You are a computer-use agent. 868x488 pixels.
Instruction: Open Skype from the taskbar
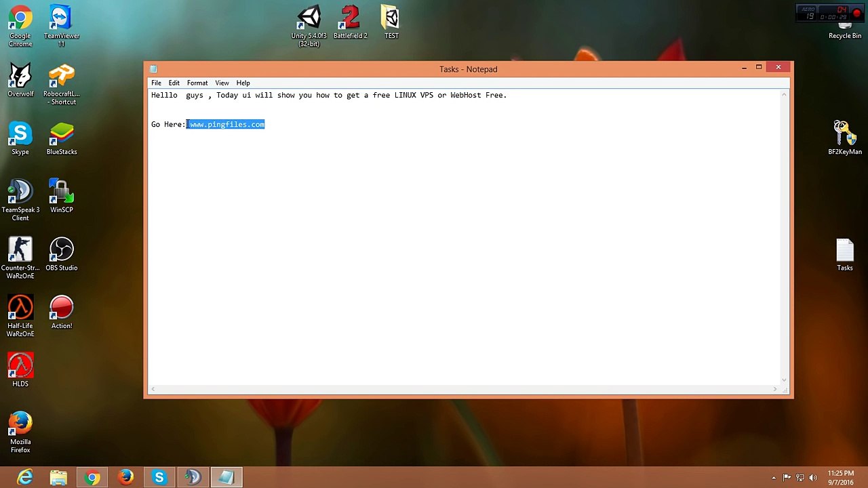click(x=159, y=478)
